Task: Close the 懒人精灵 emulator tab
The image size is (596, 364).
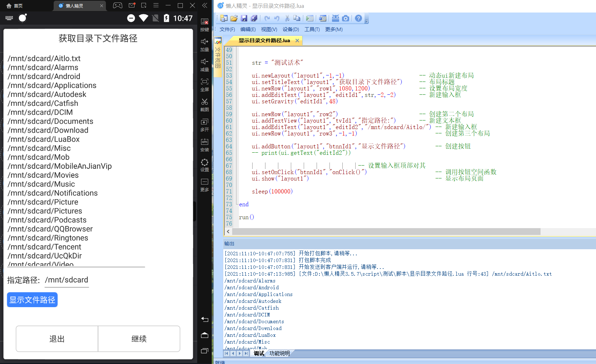Action: coord(102,6)
